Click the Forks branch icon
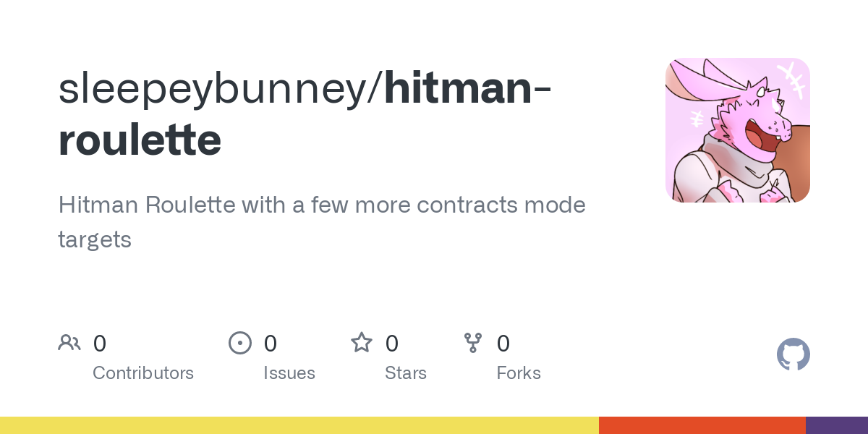Viewport: 868px width, 434px height. click(473, 342)
